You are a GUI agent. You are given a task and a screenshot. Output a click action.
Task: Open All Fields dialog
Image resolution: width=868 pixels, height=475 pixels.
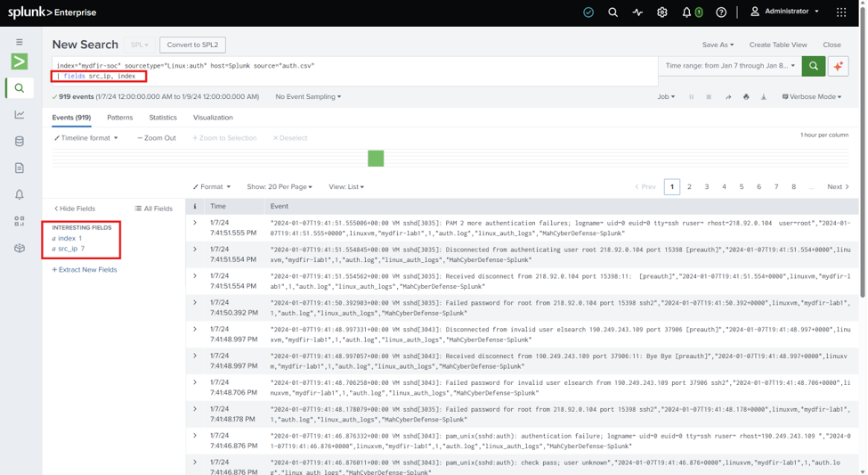pos(153,209)
